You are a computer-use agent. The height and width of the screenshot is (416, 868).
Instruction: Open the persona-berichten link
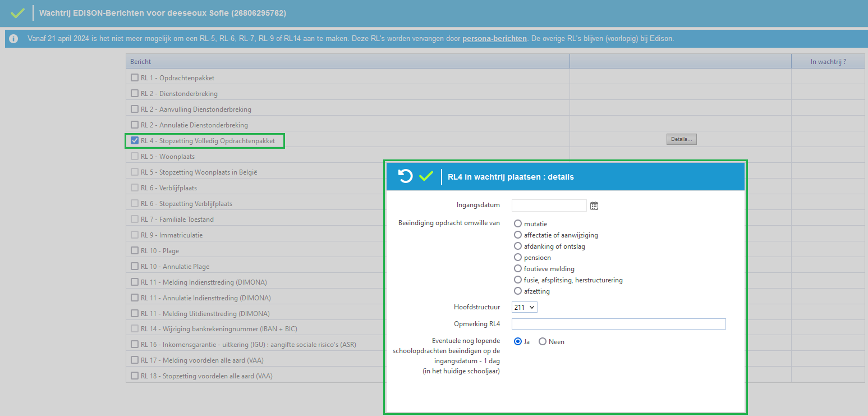pos(494,39)
